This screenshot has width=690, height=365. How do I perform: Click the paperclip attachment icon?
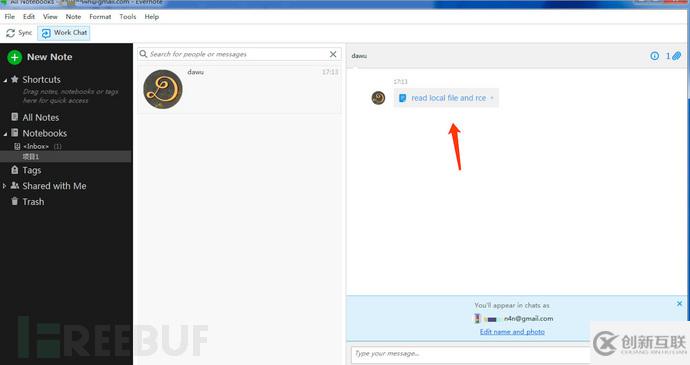pos(676,56)
